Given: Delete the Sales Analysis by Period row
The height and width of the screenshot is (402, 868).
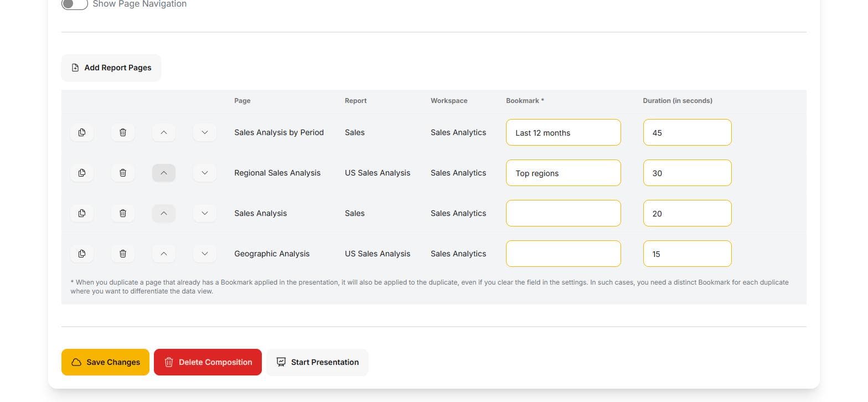Looking at the screenshot, I should coord(123,132).
